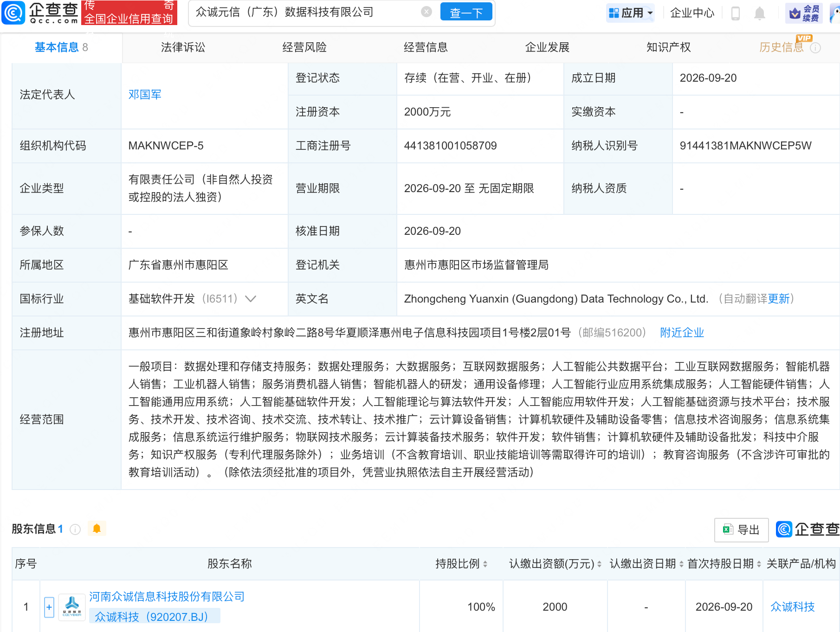Click the company name search field
Viewport: 840px width, 632px height.
coord(306,13)
